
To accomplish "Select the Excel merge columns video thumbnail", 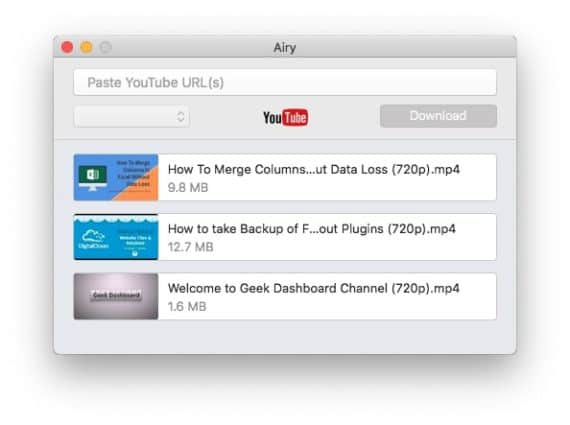I will pos(116,177).
